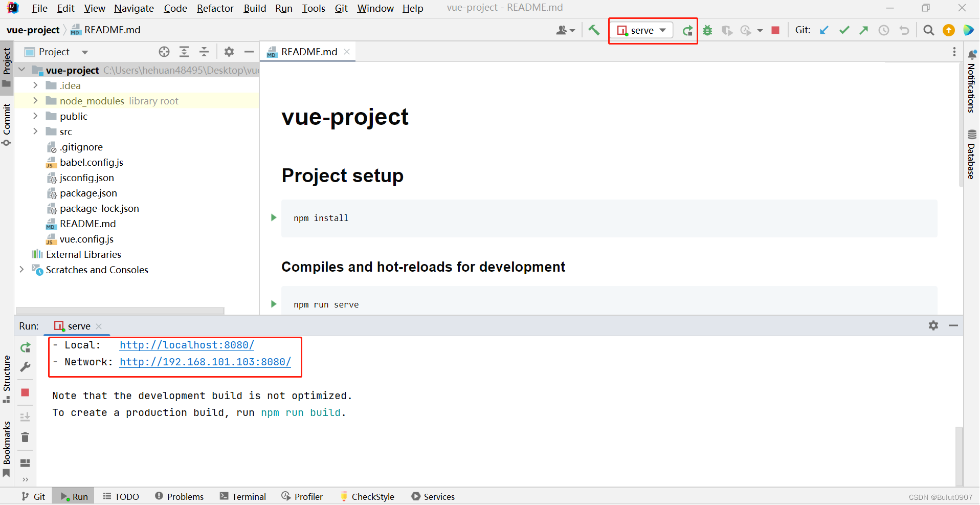The image size is (980, 505).
Task: Open Search Everywhere magnifier
Action: tap(929, 30)
